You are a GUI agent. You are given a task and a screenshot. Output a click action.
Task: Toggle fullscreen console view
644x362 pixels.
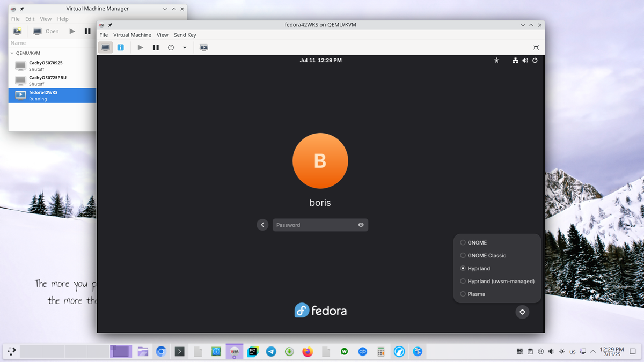pyautogui.click(x=535, y=47)
